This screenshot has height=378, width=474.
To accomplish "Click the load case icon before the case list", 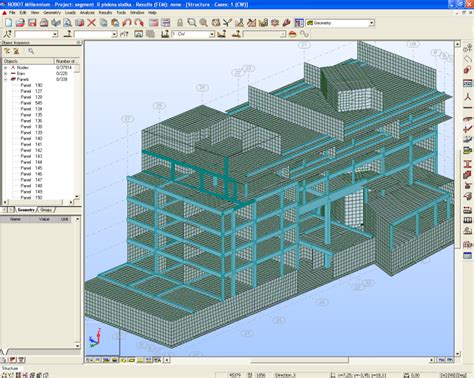I will [x=165, y=34].
